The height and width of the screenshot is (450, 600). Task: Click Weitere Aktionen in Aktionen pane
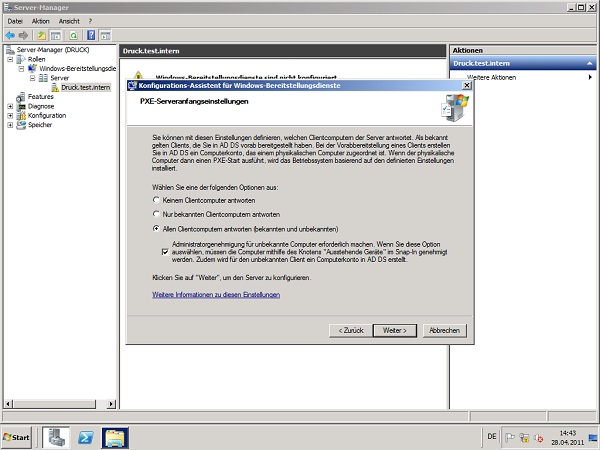click(491, 77)
